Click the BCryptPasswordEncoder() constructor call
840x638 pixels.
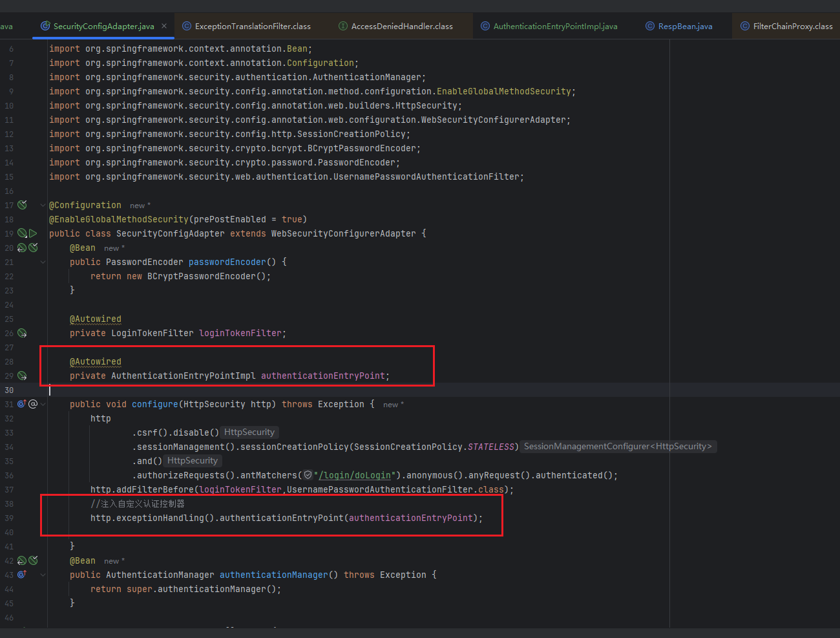click(206, 276)
